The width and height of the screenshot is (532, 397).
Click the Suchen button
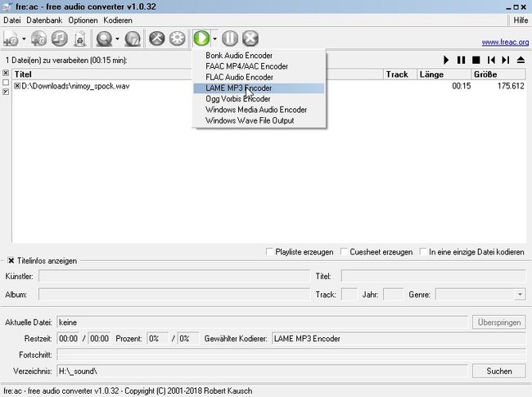coord(499,371)
